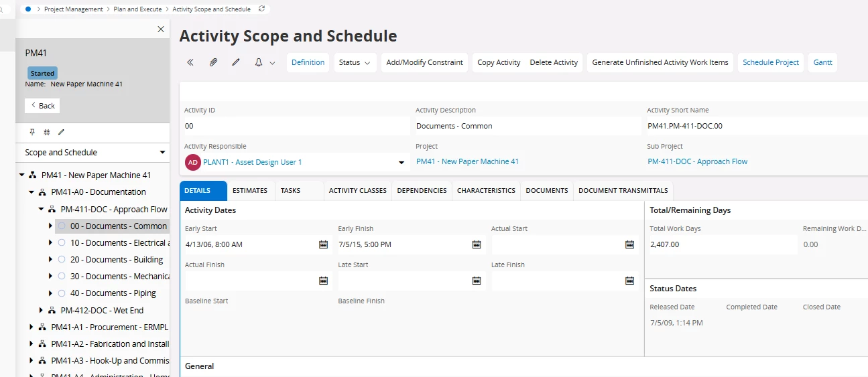Expand PM-412-DOC - Wet End node
This screenshot has height=377, width=868.
tap(41, 311)
